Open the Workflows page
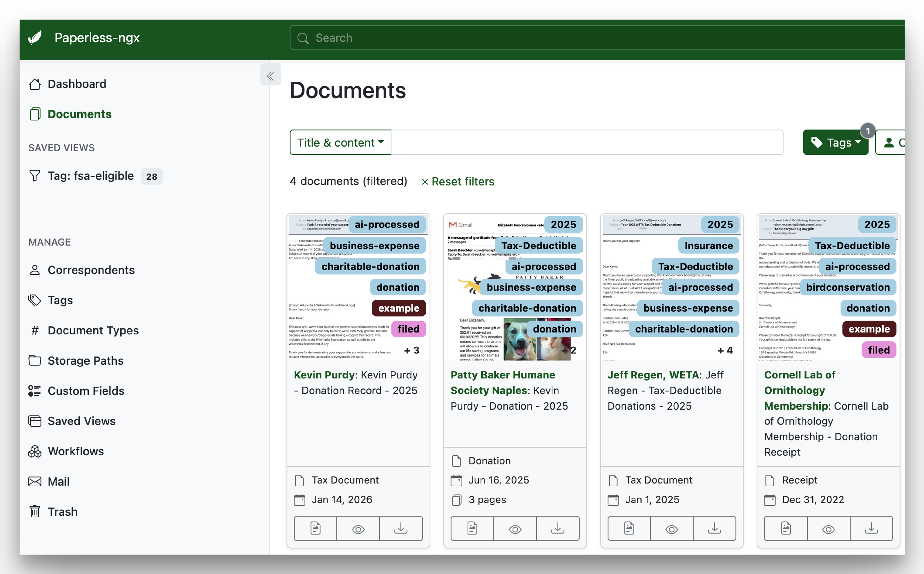Image resolution: width=924 pixels, height=574 pixels. point(66,451)
